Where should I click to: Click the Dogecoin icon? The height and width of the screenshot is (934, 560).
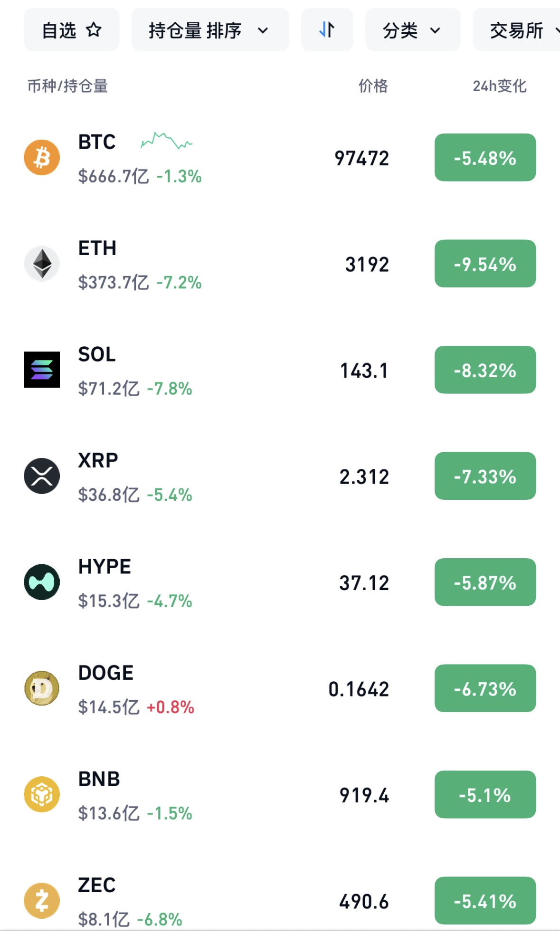42,688
